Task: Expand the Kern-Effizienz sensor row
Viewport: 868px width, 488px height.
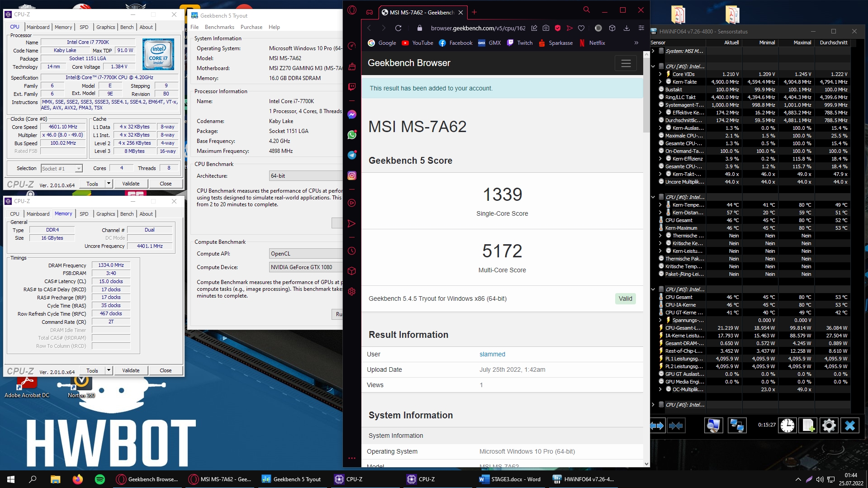Action: [x=660, y=159]
